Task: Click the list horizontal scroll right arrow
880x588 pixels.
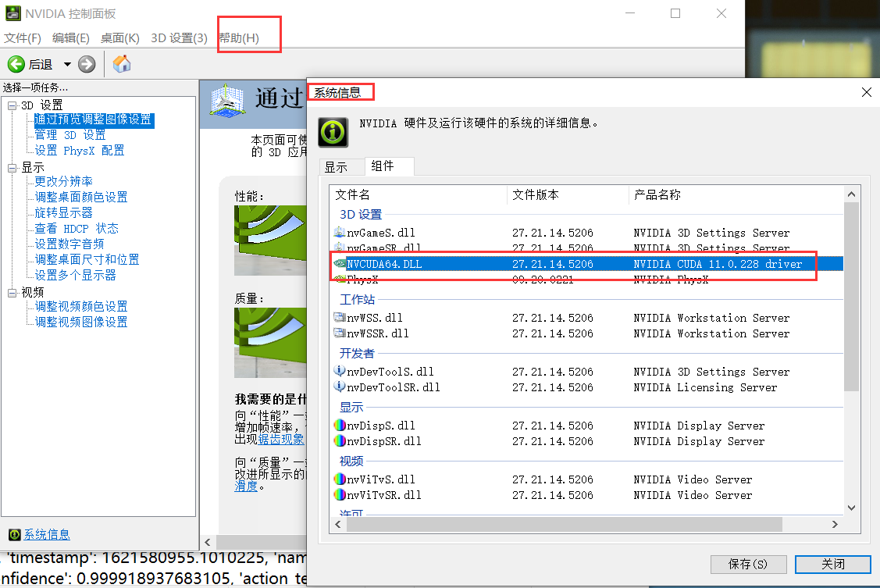Action: point(835,525)
